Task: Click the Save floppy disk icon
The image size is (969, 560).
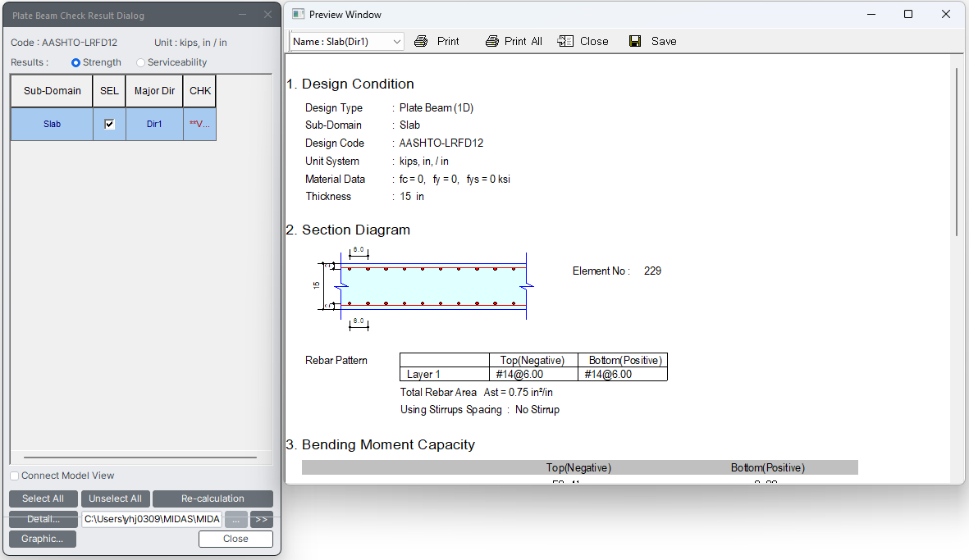Action: (x=635, y=41)
